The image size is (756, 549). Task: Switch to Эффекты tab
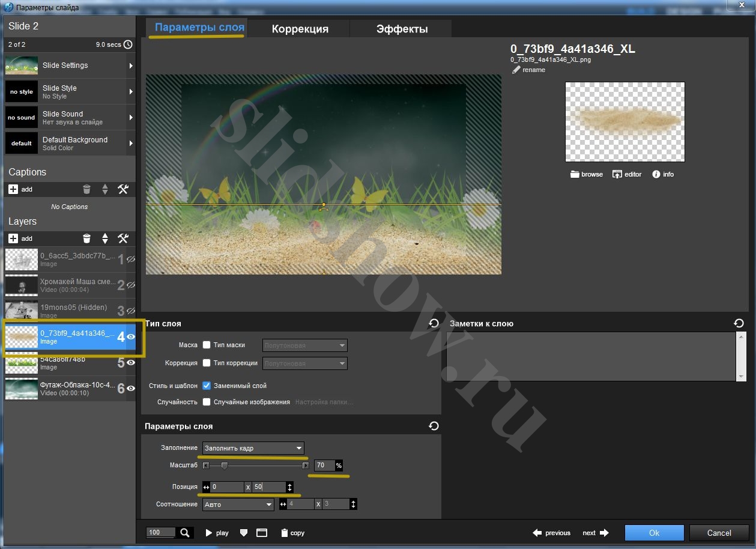click(x=402, y=29)
